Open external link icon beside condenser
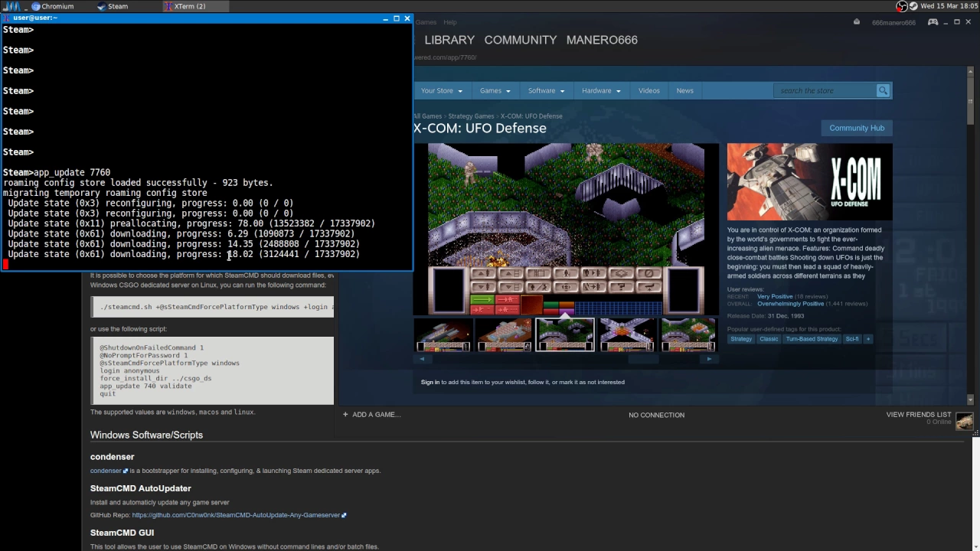This screenshot has height=551, width=980. [126, 471]
